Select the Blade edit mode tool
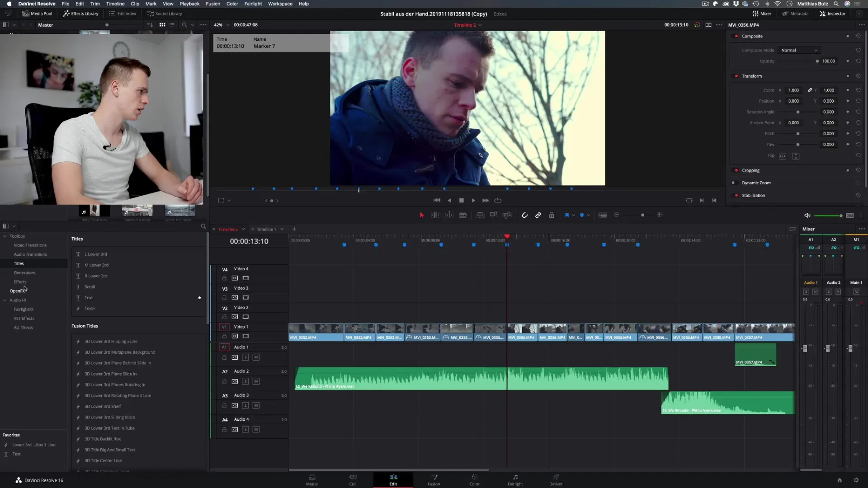The image size is (868, 488). 462,215
